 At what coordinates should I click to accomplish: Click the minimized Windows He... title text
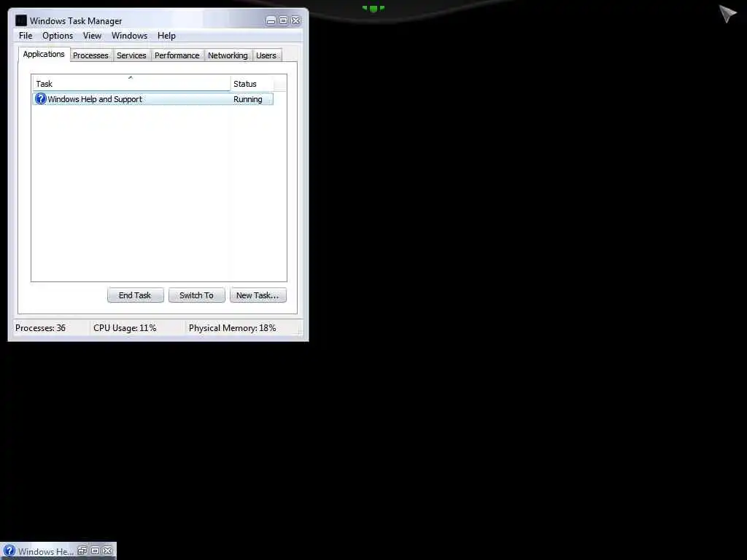46,551
